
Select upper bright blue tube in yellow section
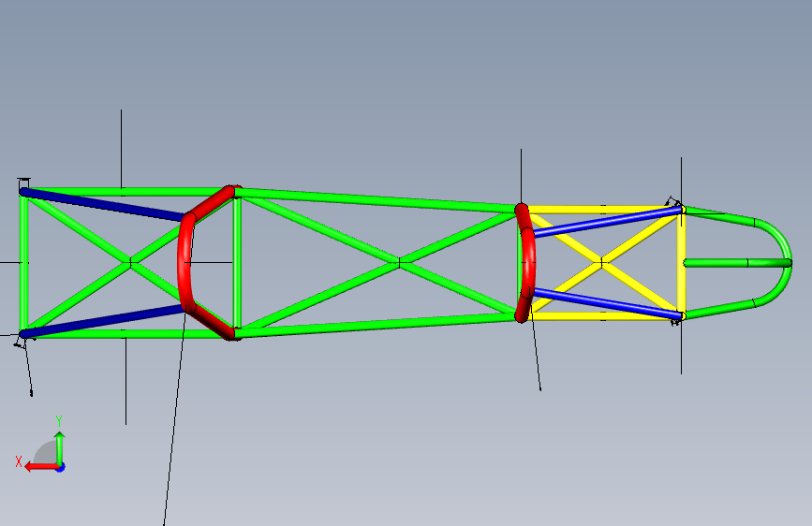(x=607, y=222)
